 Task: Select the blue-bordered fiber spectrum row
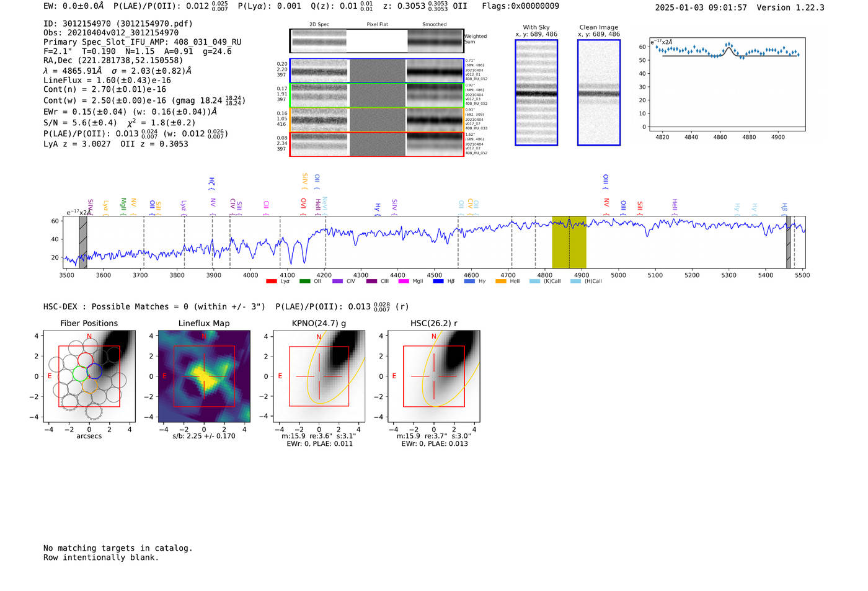[376, 71]
